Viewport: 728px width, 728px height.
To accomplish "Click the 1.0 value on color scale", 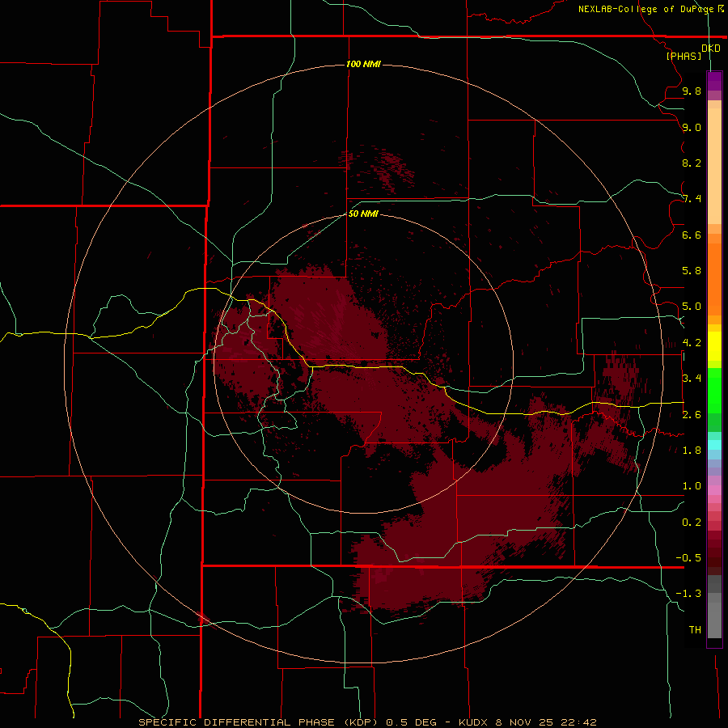I will coord(692,486).
